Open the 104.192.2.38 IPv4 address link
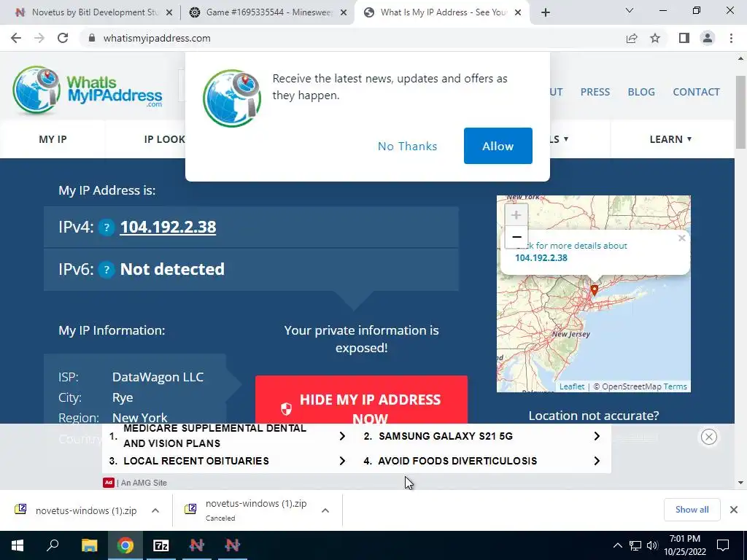The height and width of the screenshot is (560, 747). (x=168, y=227)
